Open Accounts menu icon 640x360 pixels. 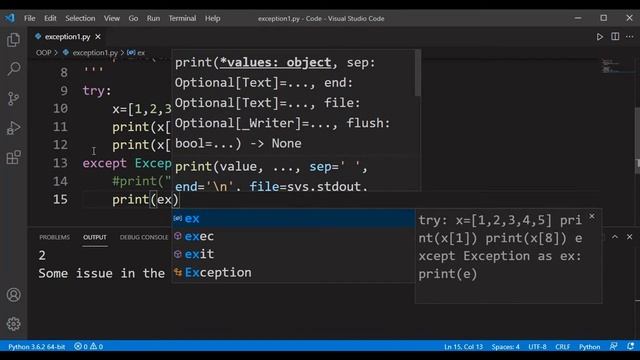(13, 295)
